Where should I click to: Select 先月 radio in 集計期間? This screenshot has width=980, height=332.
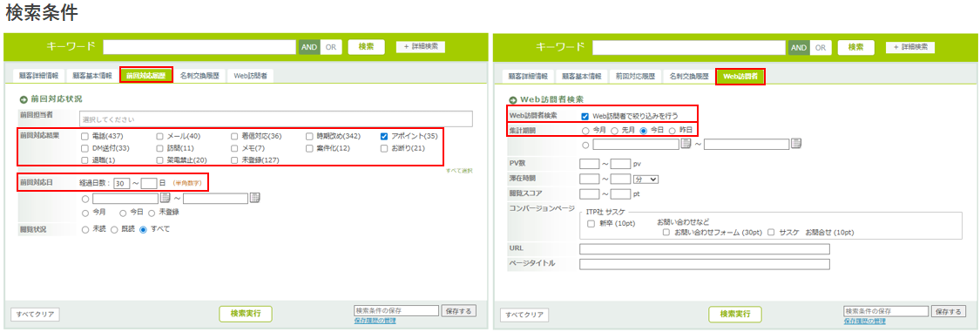pyautogui.click(x=614, y=130)
